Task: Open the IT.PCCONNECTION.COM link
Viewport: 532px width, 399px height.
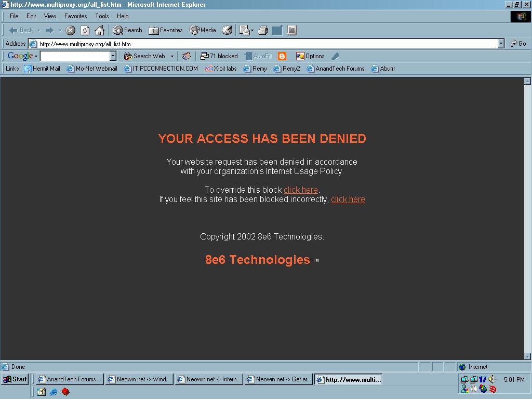Action: 161,69
